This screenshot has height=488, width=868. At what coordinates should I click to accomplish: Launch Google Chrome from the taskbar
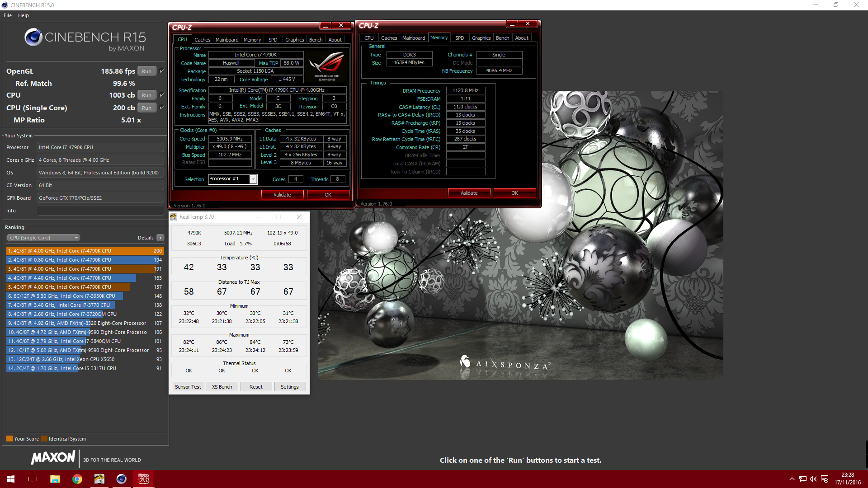[x=77, y=479]
